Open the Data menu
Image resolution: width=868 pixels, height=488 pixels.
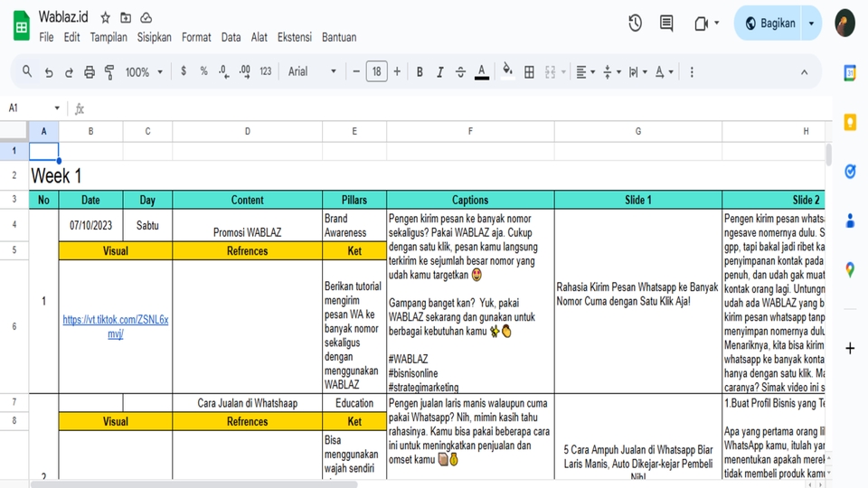pos(231,37)
